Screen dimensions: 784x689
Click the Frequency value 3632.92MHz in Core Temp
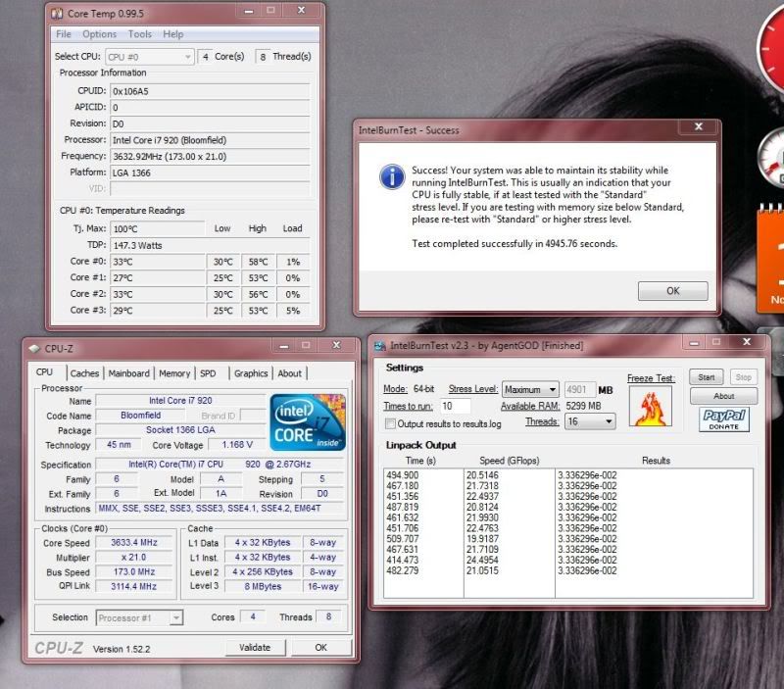pos(210,157)
